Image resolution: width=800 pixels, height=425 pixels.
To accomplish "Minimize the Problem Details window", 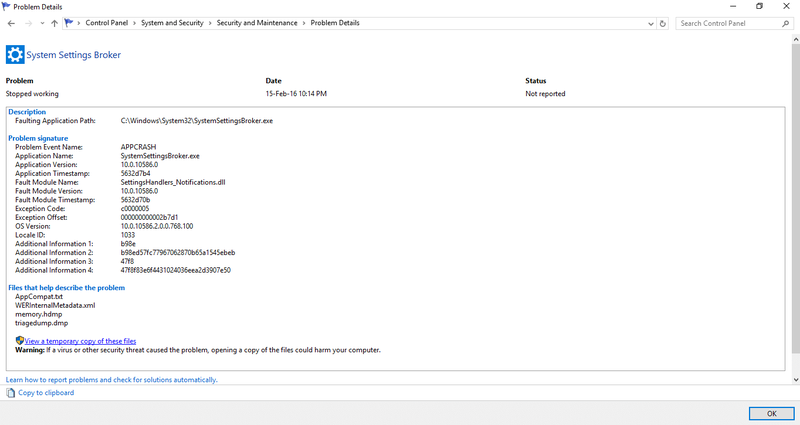I will click(x=733, y=7).
